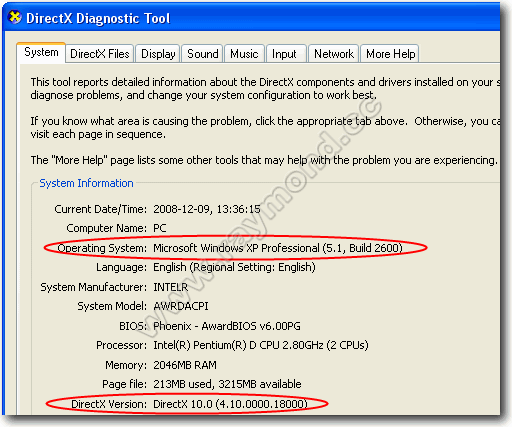Click the Current Date/Time label
Screen dimensions: 512x427
click(x=100, y=209)
